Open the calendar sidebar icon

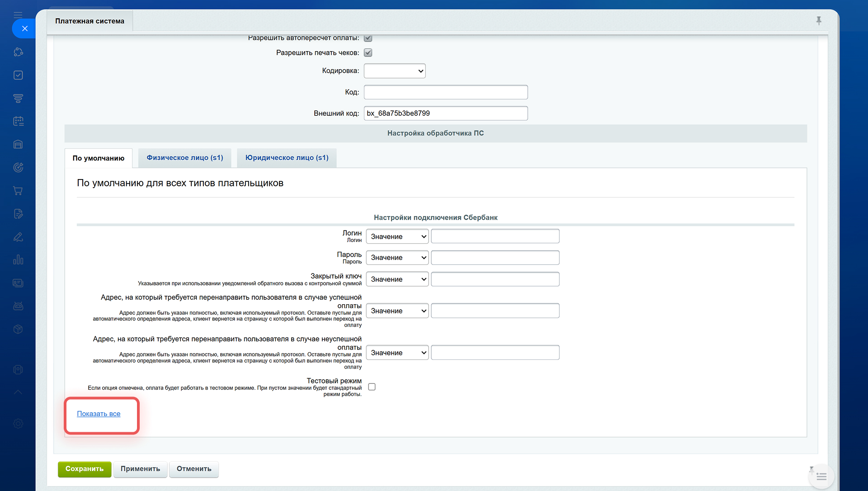tap(18, 121)
